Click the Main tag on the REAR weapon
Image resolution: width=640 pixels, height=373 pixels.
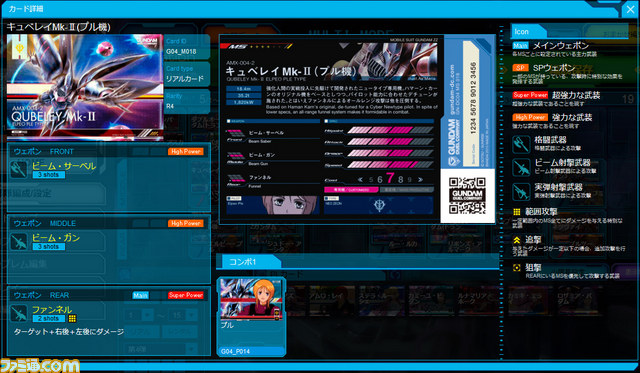click(x=140, y=295)
